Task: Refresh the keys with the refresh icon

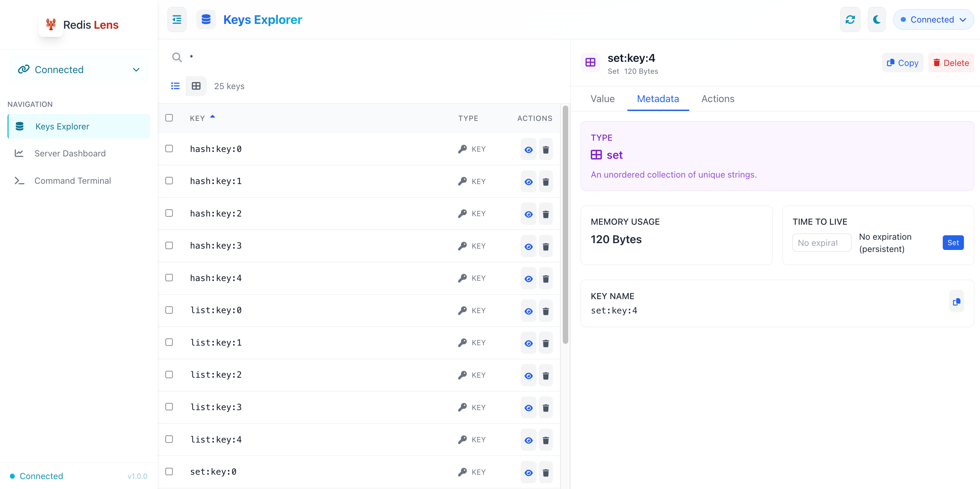Action: [x=850, y=19]
